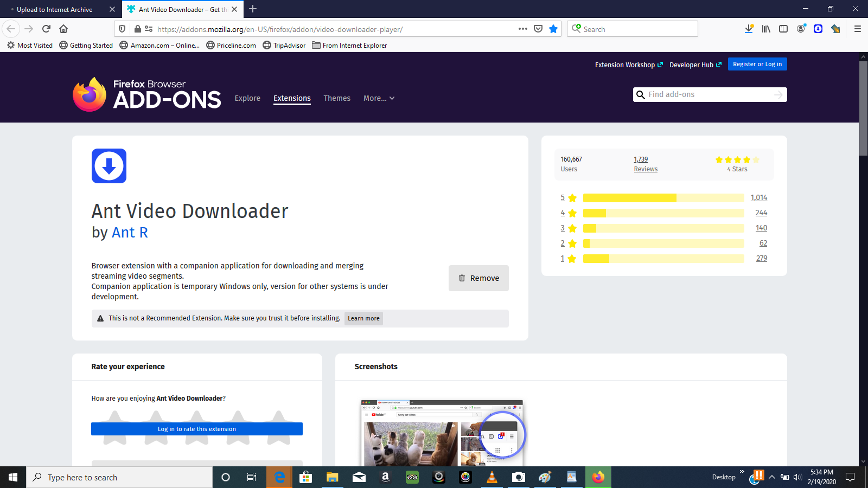Open From Internet Explorer bookmarks folder
Image resolution: width=868 pixels, height=488 pixels.
pos(349,46)
